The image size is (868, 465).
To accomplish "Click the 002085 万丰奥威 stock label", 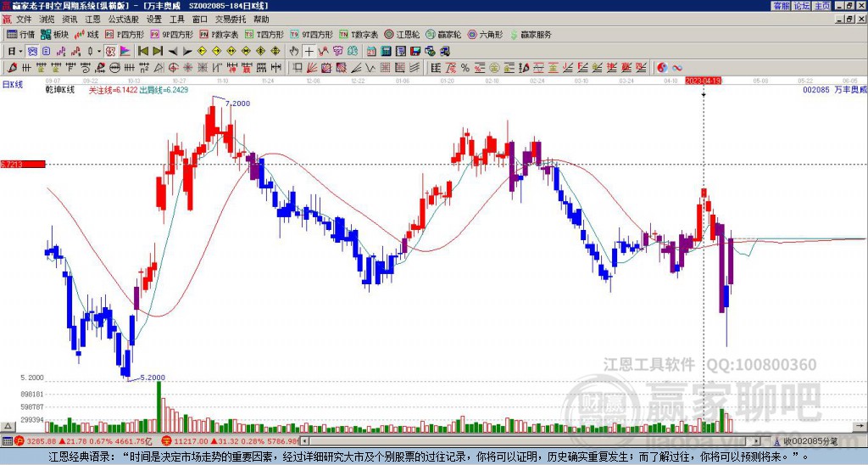I will tap(835, 89).
